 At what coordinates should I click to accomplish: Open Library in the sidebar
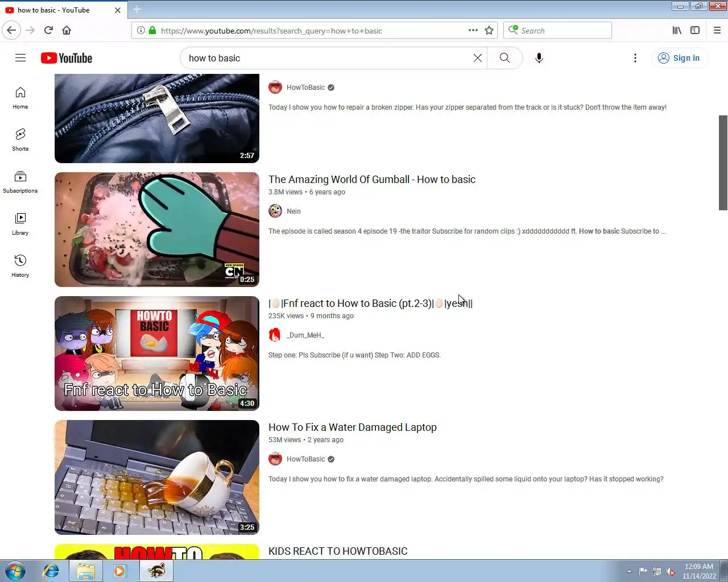pos(20,224)
